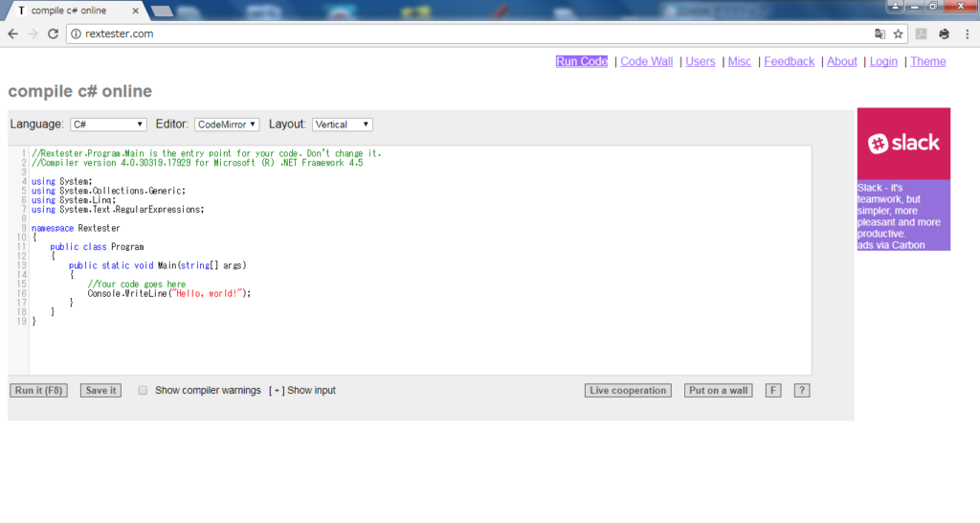Start Live cooperation

pyautogui.click(x=628, y=391)
